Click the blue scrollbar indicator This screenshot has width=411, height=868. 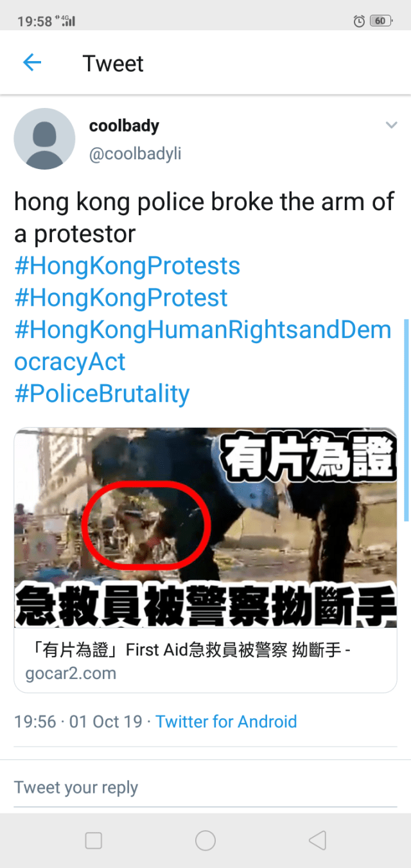[407, 420]
